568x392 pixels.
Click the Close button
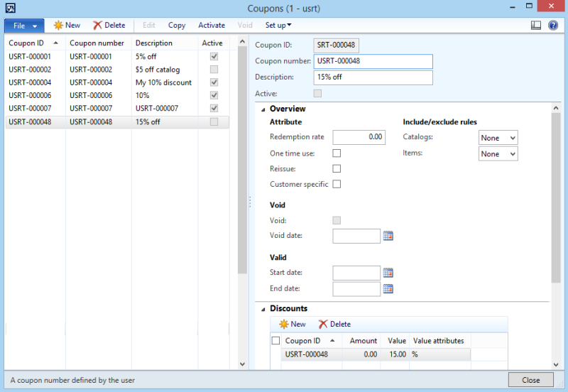click(530, 380)
